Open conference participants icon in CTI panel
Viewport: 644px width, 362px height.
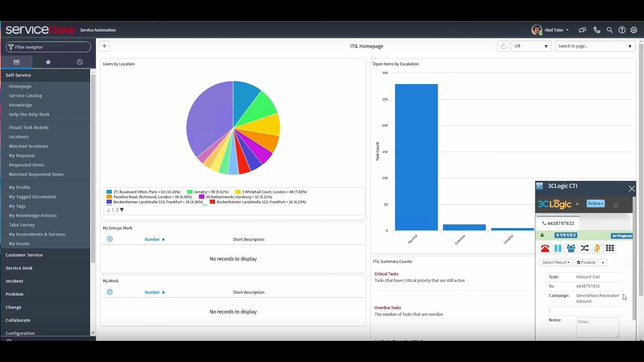click(571, 248)
